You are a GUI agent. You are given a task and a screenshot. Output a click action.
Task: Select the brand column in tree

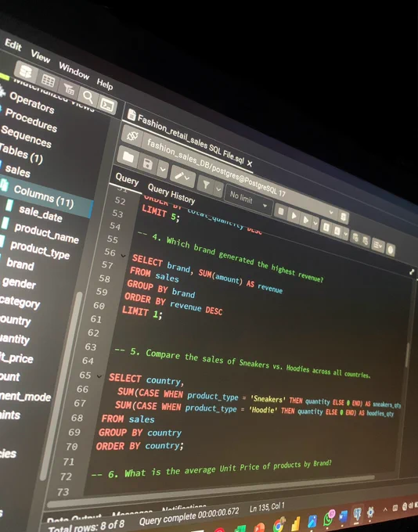point(20,264)
